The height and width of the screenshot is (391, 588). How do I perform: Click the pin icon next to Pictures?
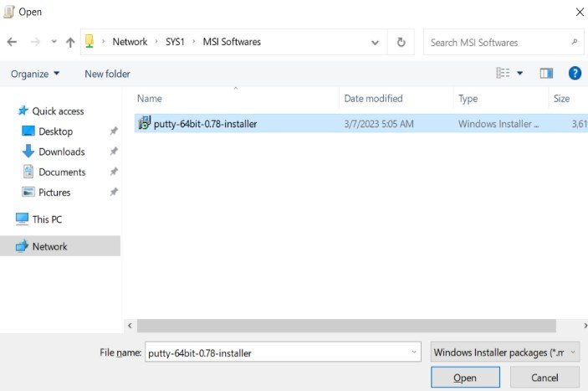point(114,192)
